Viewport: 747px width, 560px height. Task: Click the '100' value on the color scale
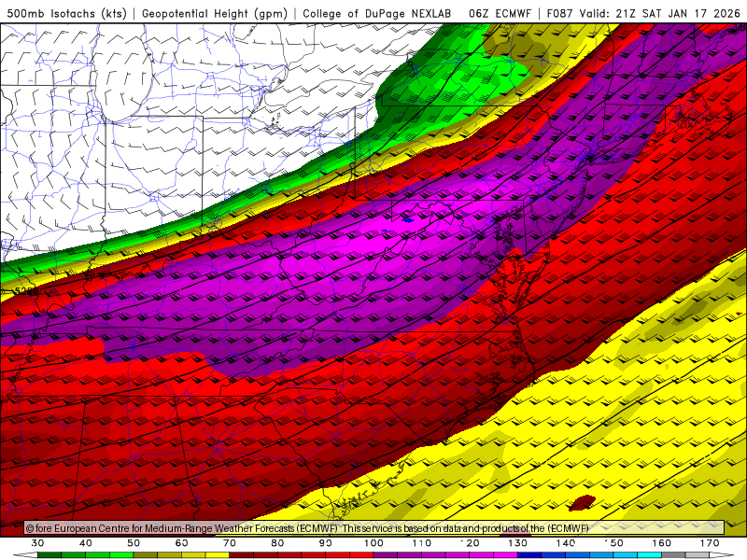374,543
